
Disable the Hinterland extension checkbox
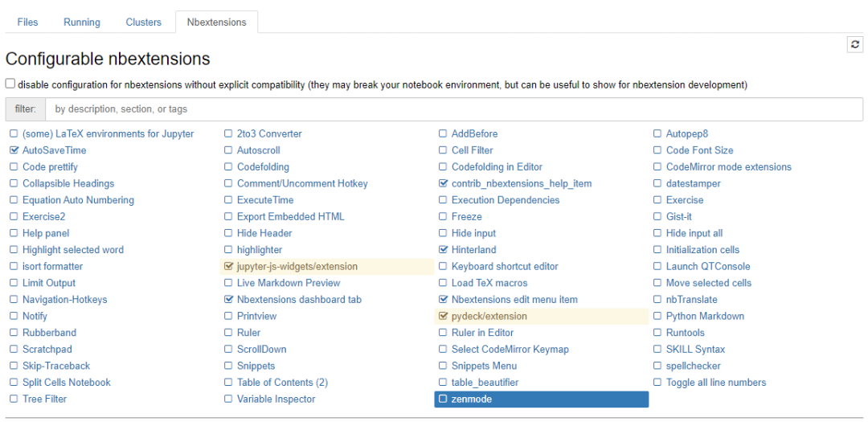[x=443, y=250]
